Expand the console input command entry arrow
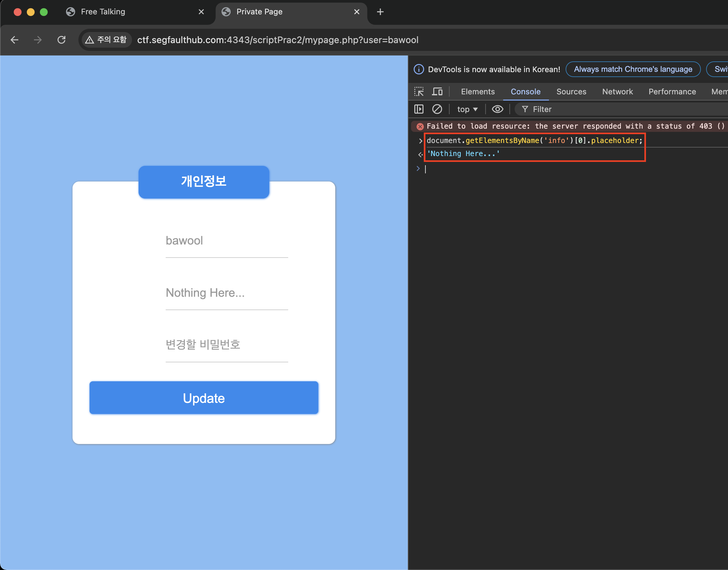Screen dimensions: 728x570 [421, 141]
